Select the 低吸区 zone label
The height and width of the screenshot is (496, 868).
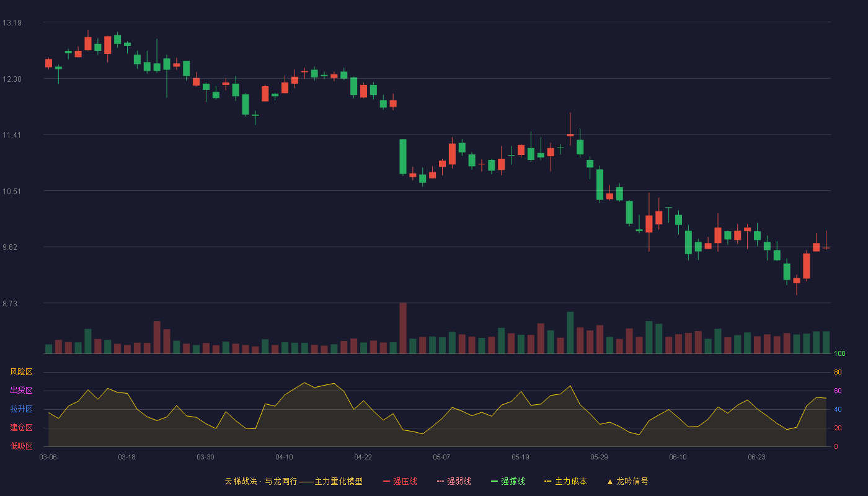coord(21,446)
